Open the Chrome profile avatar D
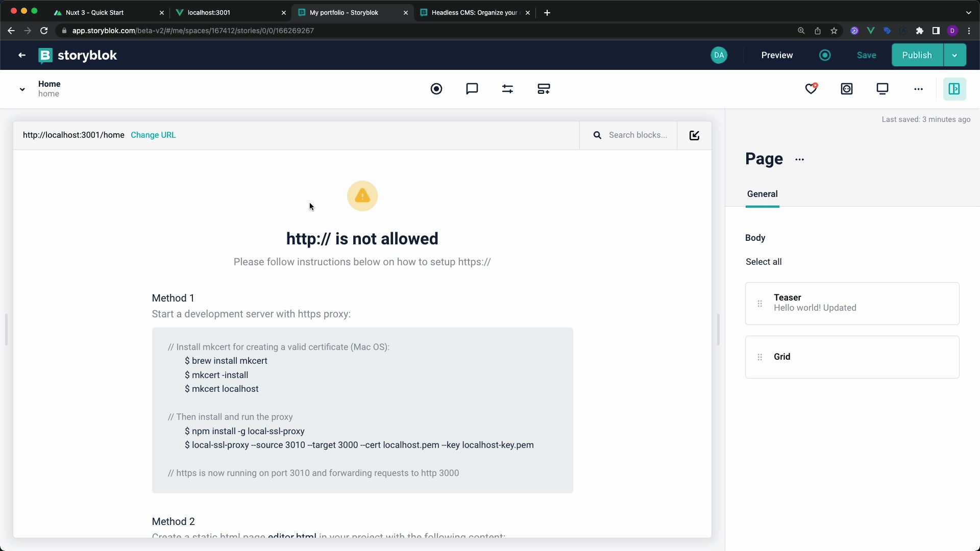Image resolution: width=980 pixels, height=551 pixels. [952, 31]
